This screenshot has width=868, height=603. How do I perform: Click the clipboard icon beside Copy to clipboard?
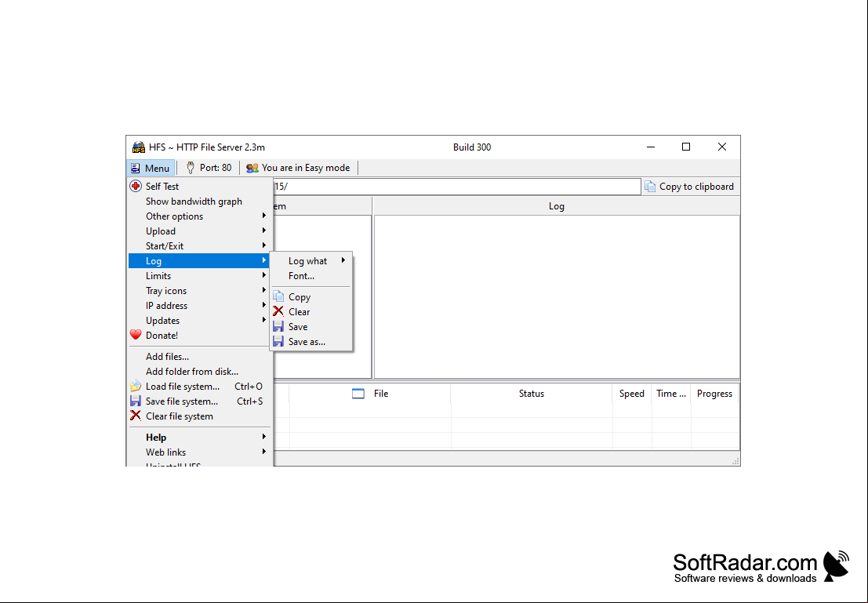click(x=650, y=187)
